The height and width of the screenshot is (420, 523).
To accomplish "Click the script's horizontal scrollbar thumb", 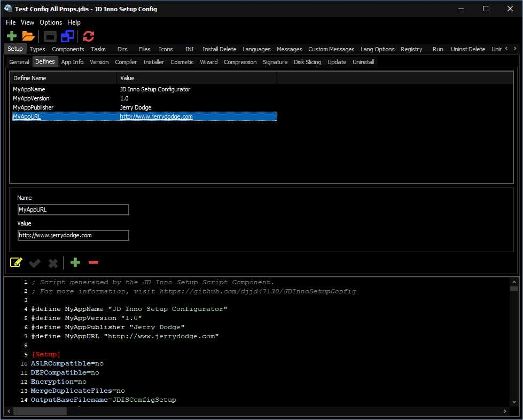I will tap(40, 411).
